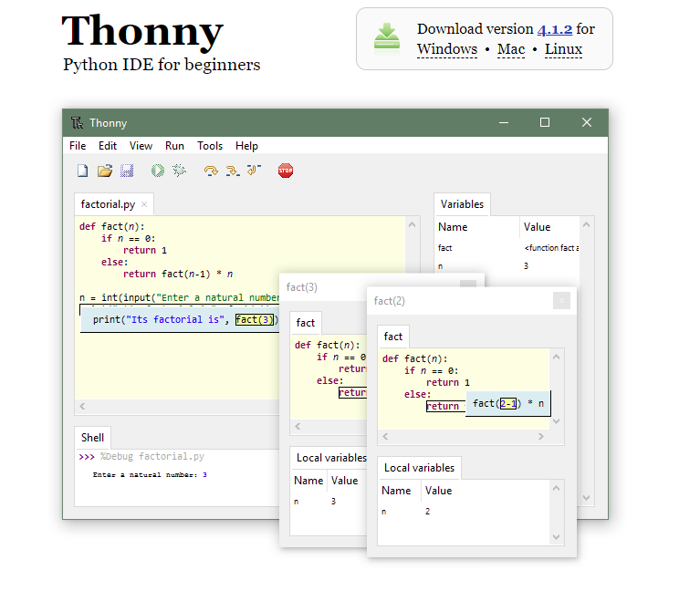Save file using the floppy disk icon
This screenshot has height=591, width=700.
(x=127, y=171)
